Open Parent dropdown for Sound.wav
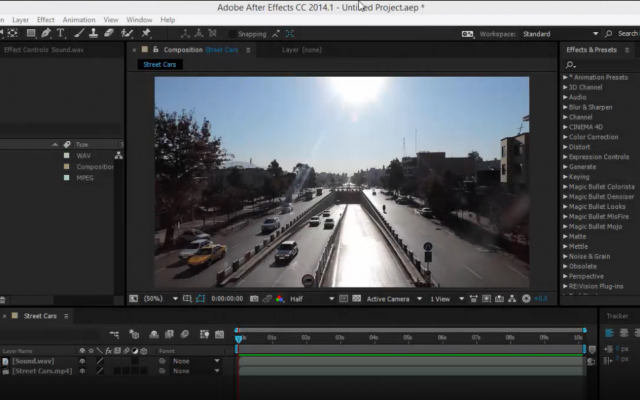This screenshot has height=400, width=640. pyautogui.click(x=196, y=361)
